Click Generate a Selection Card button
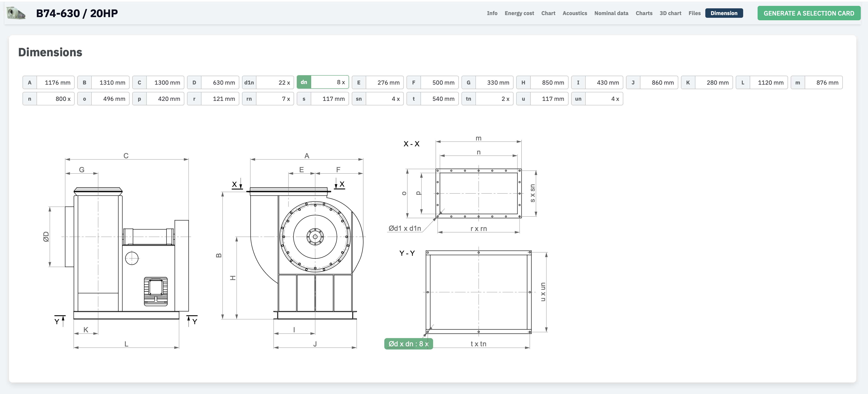 (809, 13)
